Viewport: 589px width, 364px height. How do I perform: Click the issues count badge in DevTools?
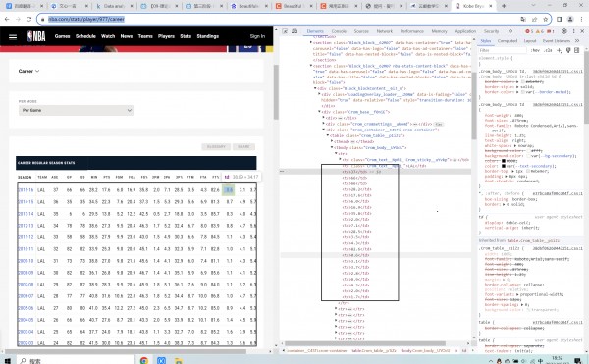pos(550,31)
